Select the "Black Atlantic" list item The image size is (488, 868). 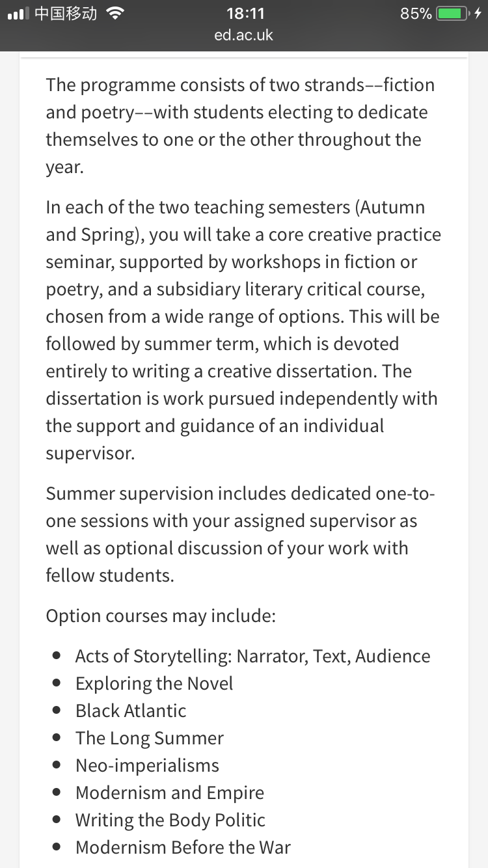click(131, 711)
